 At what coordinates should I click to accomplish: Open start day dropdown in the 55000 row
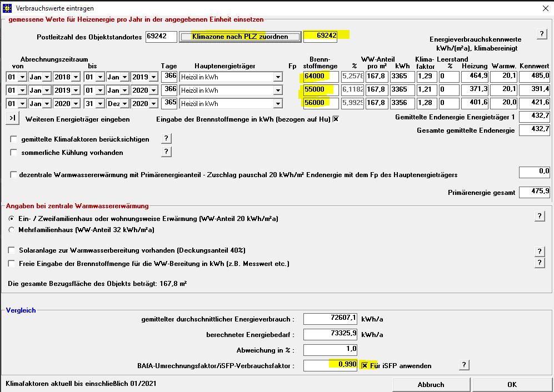[23, 91]
